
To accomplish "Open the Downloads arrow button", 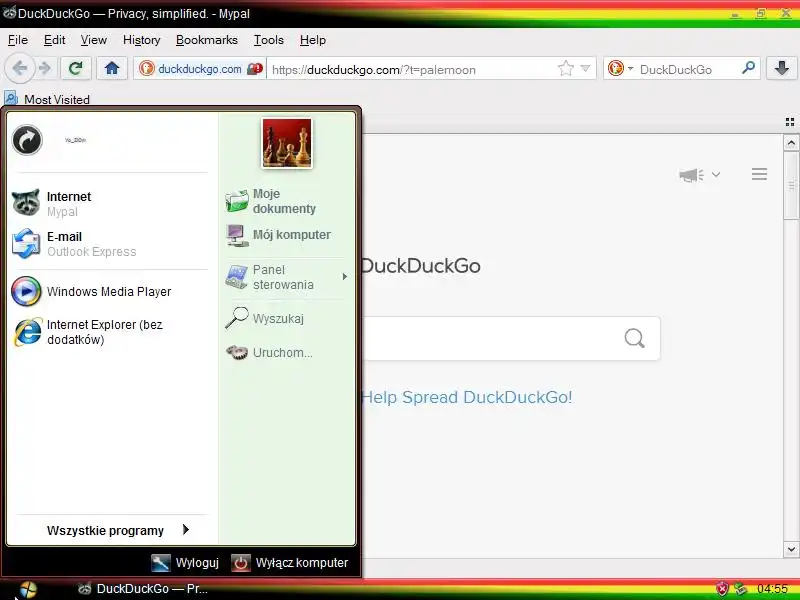I will point(781,68).
